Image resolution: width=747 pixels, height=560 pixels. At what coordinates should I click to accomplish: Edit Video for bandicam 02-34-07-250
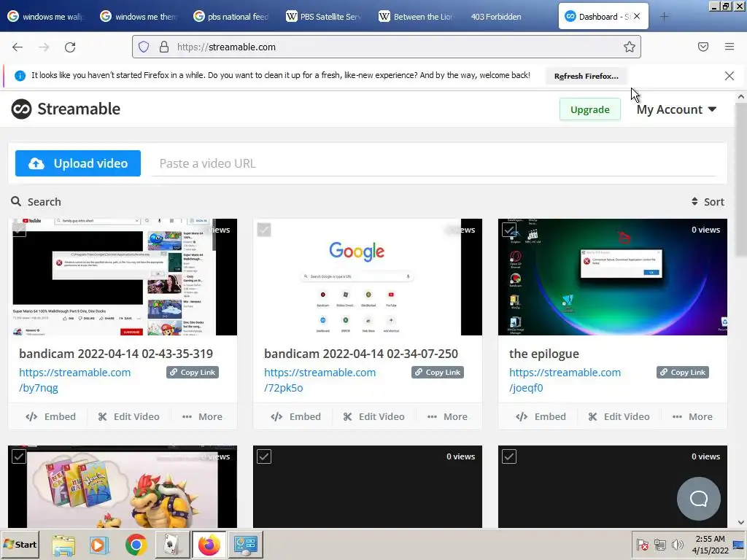[373, 416]
